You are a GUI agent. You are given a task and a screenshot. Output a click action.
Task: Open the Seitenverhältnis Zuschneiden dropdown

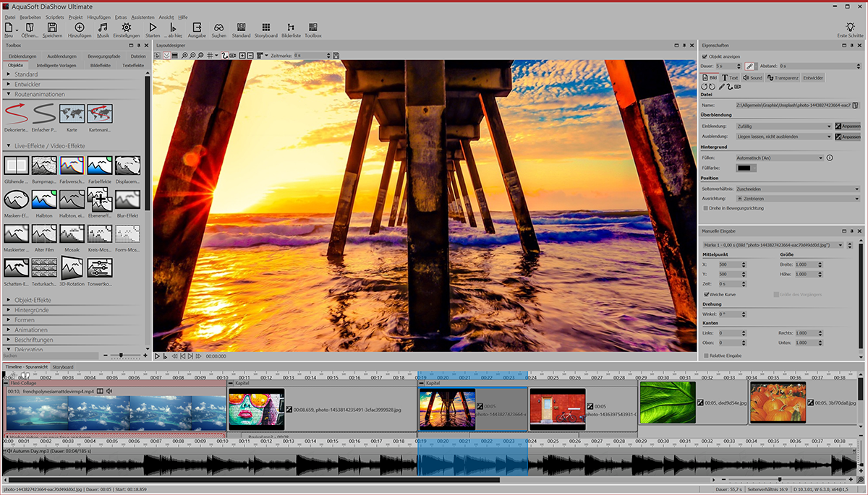pyautogui.click(x=796, y=188)
